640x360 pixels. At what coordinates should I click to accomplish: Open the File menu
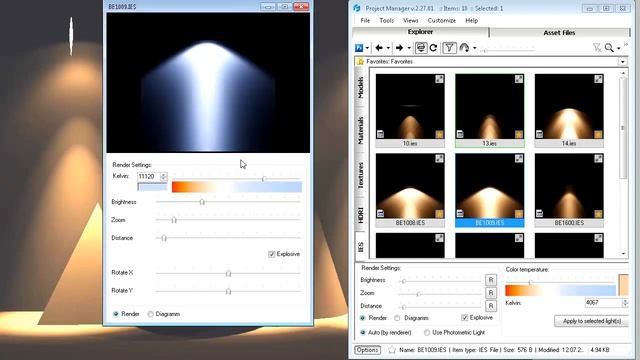(x=365, y=20)
